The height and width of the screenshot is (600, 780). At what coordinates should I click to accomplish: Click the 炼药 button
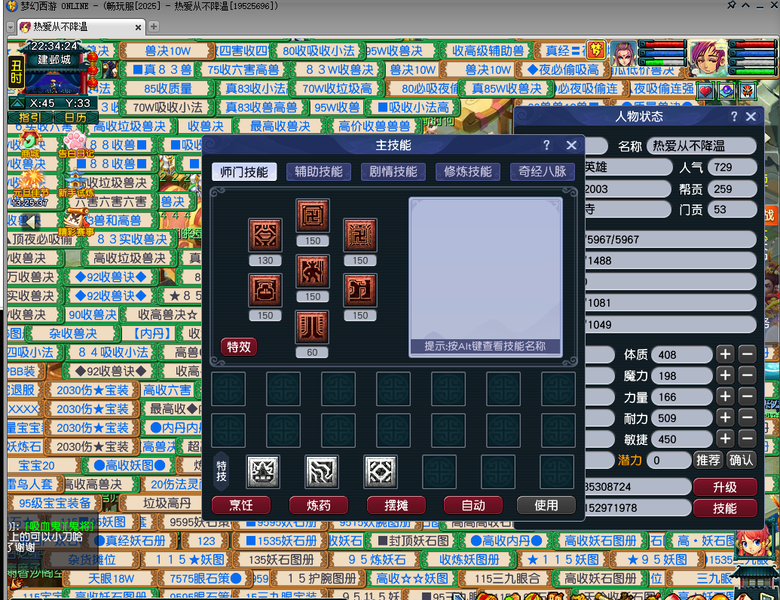tap(318, 505)
